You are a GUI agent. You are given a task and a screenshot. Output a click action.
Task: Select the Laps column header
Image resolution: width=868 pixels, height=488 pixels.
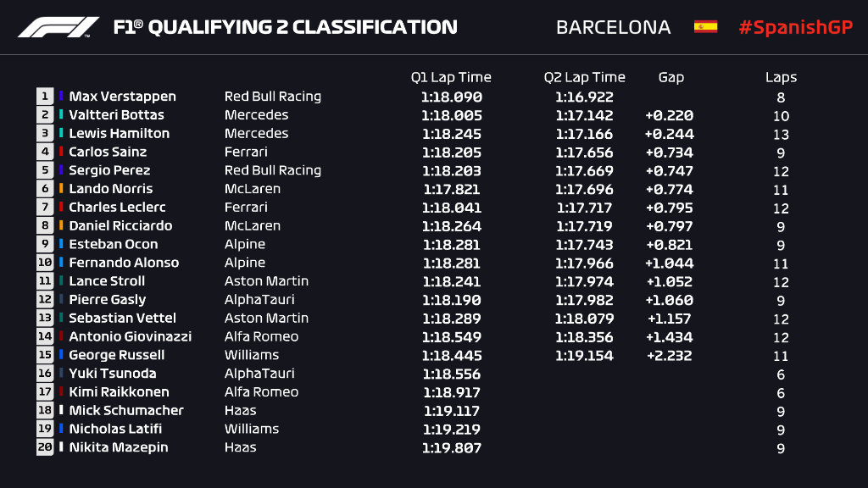pos(781,77)
